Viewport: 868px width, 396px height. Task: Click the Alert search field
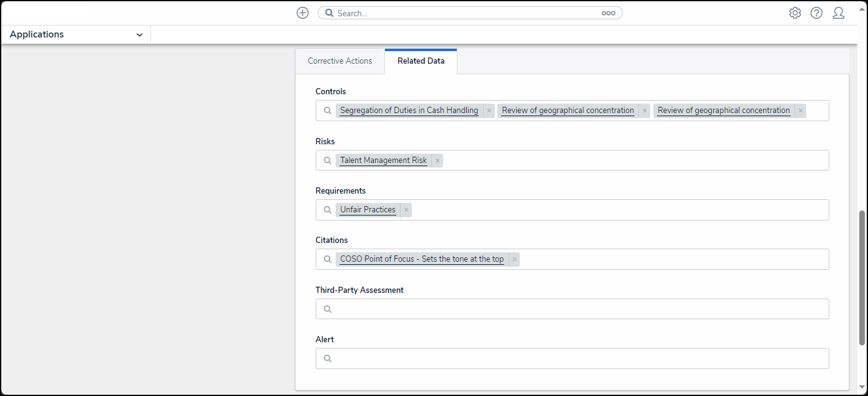pyautogui.click(x=580, y=359)
